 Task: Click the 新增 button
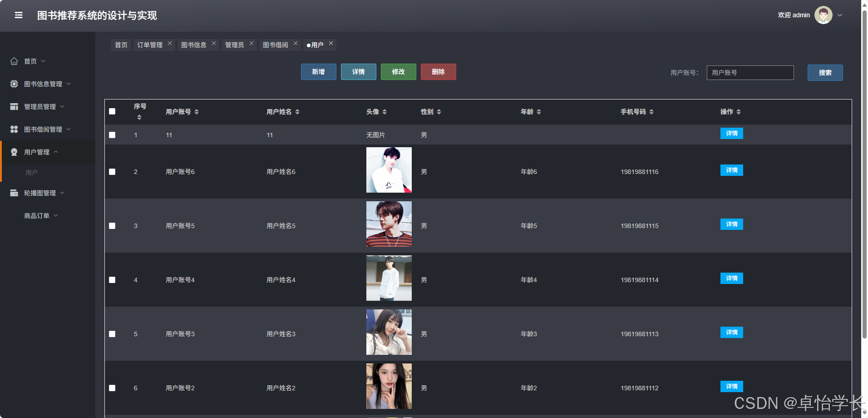click(x=319, y=72)
